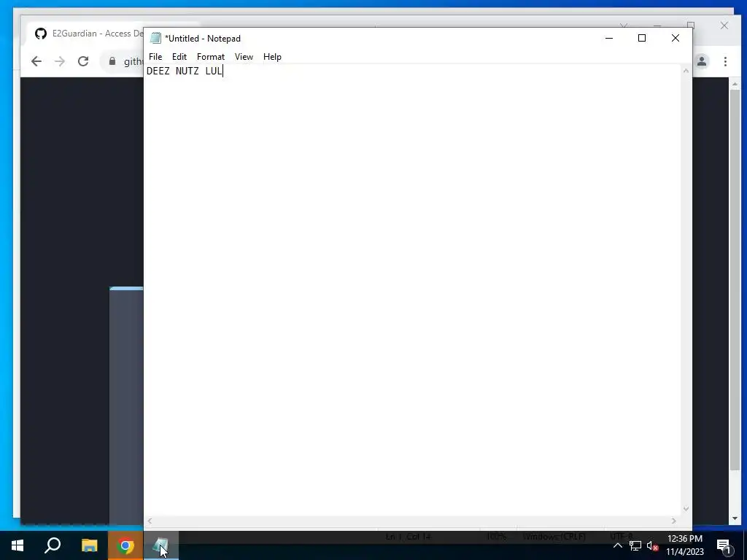
Task: Open the Windows Start menu
Action: [x=18, y=545]
